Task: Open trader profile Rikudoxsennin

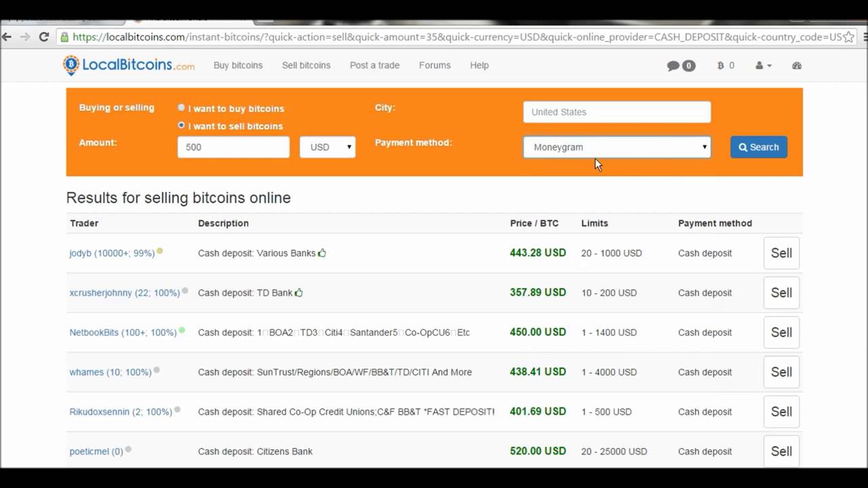Action: coord(121,412)
